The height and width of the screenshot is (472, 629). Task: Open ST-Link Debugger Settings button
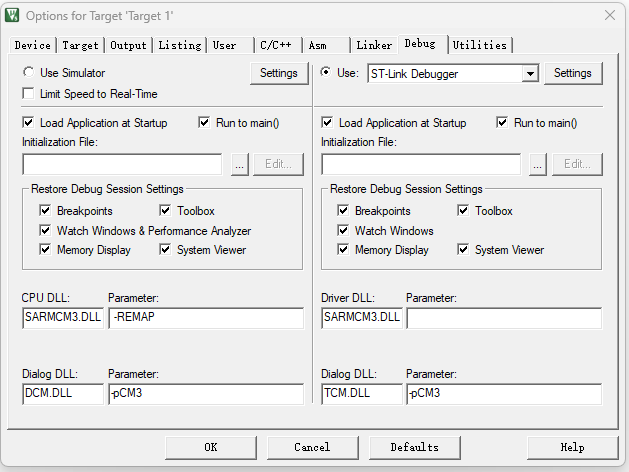coord(573,73)
